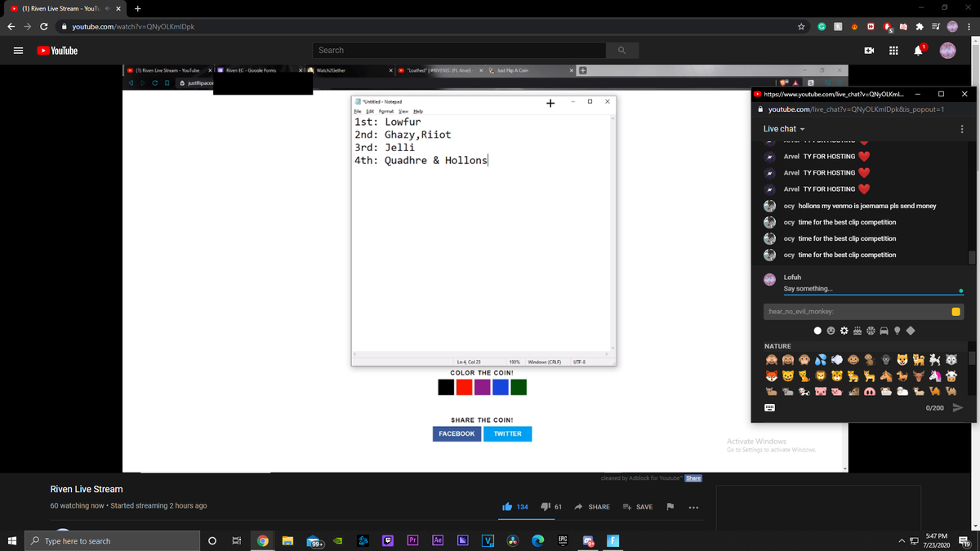The image size is (980, 551).
Task: Pick the purple coin color swatch
Action: click(x=482, y=386)
